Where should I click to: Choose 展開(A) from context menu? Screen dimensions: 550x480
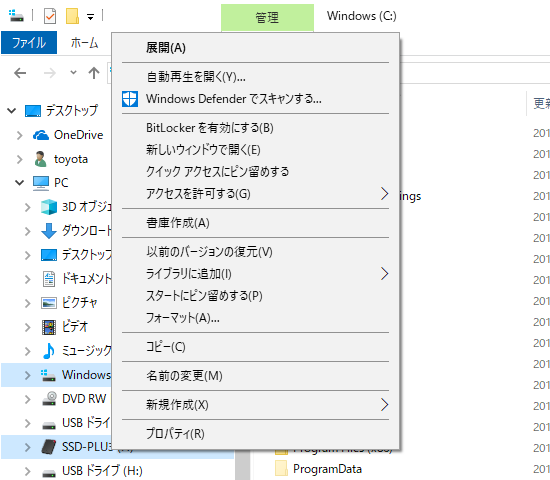[x=255, y=48]
